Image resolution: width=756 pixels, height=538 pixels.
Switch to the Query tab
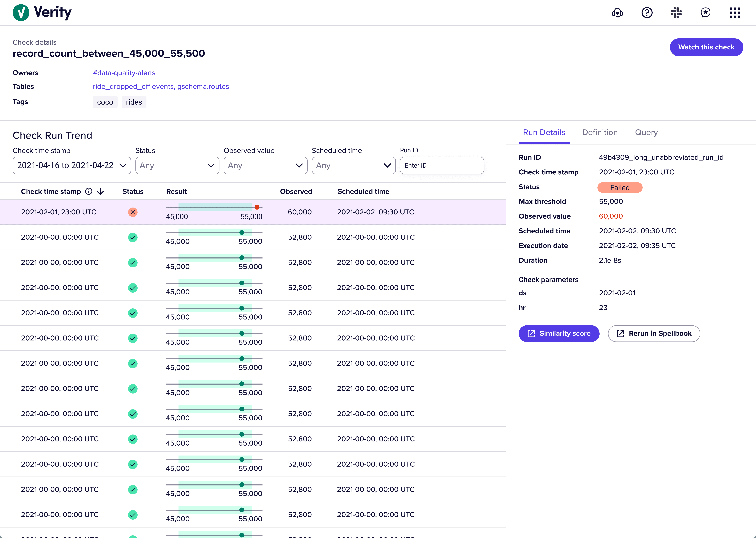click(646, 133)
